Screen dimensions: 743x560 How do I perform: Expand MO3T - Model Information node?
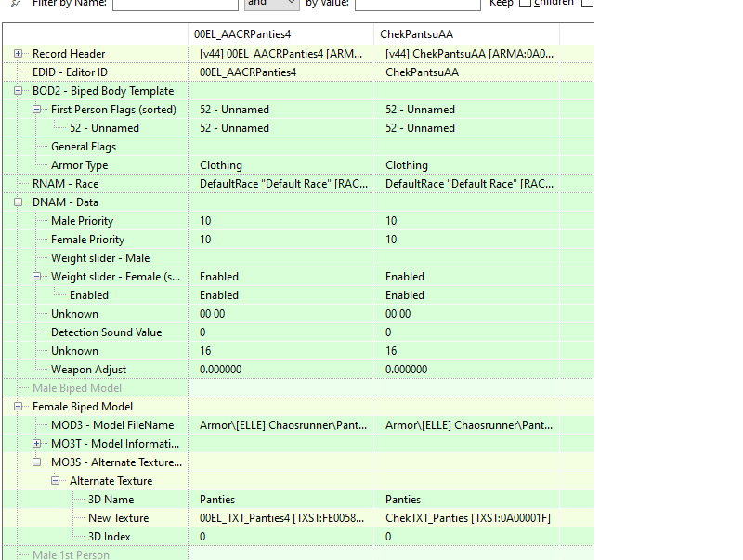[x=36, y=444]
